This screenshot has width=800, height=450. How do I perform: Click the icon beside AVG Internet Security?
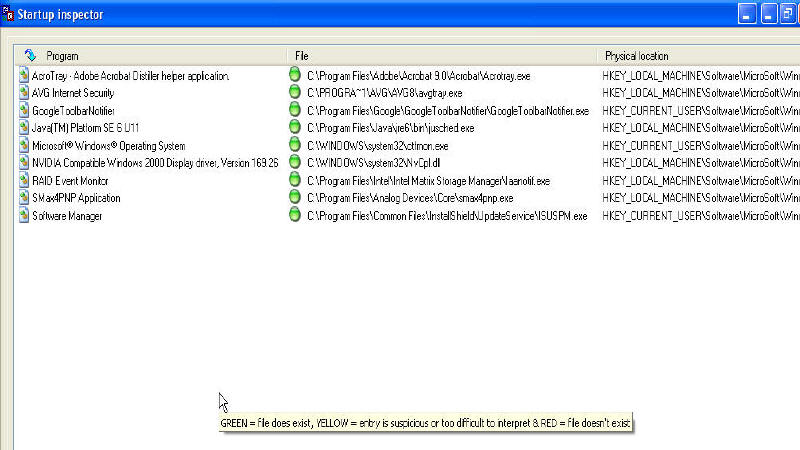click(24, 93)
